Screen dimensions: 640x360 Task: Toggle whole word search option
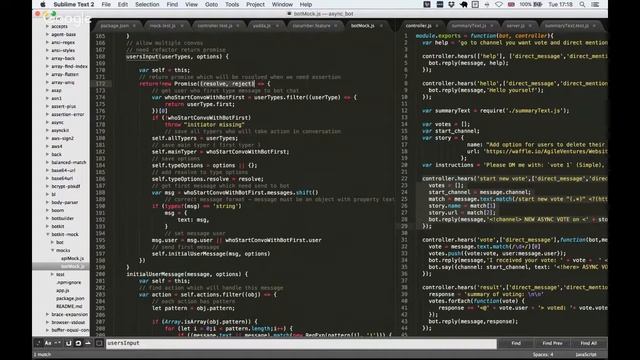58,343
